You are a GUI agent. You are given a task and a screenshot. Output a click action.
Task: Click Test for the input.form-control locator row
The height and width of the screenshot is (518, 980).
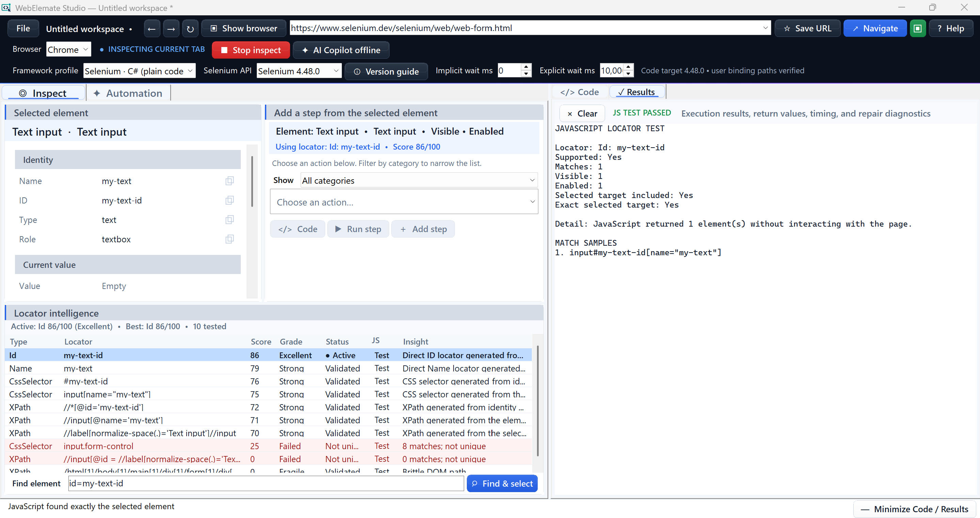coord(382,446)
